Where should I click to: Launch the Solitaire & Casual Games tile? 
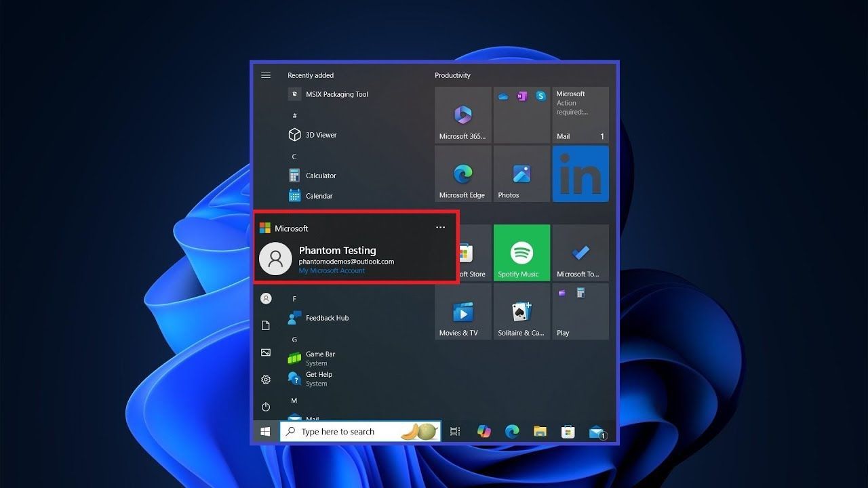pyautogui.click(x=521, y=312)
